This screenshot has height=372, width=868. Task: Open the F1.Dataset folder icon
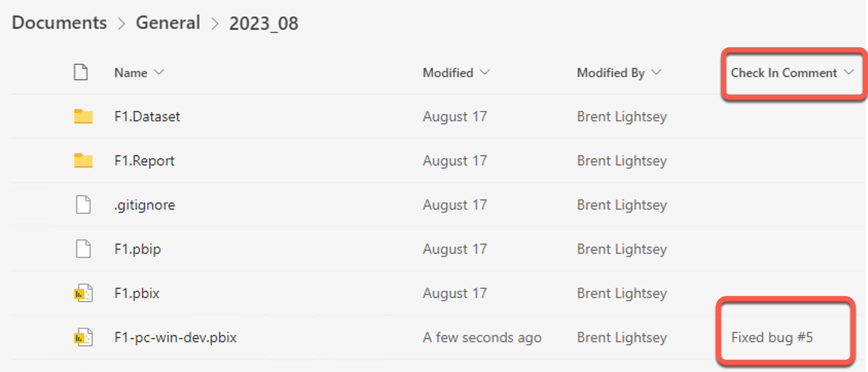(x=82, y=116)
